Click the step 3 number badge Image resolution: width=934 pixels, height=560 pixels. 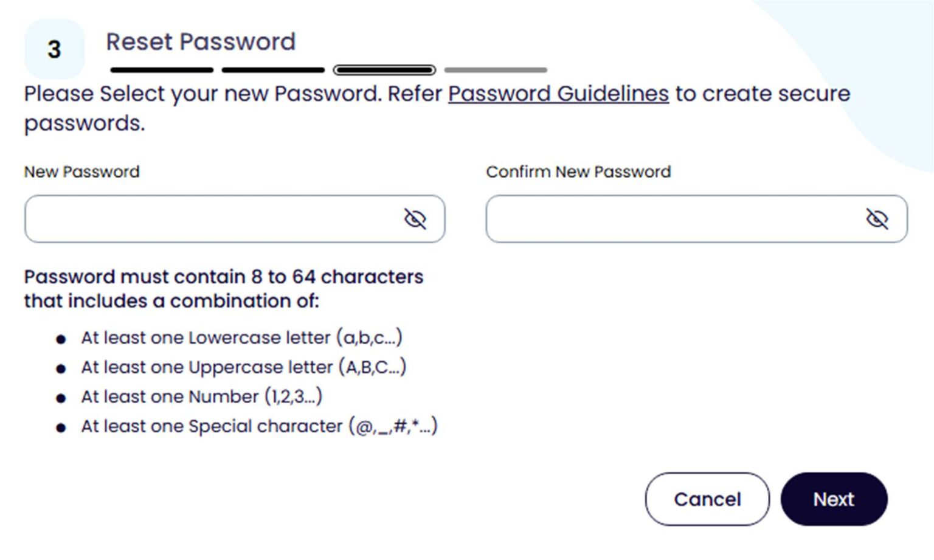pyautogui.click(x=54, y=49)
